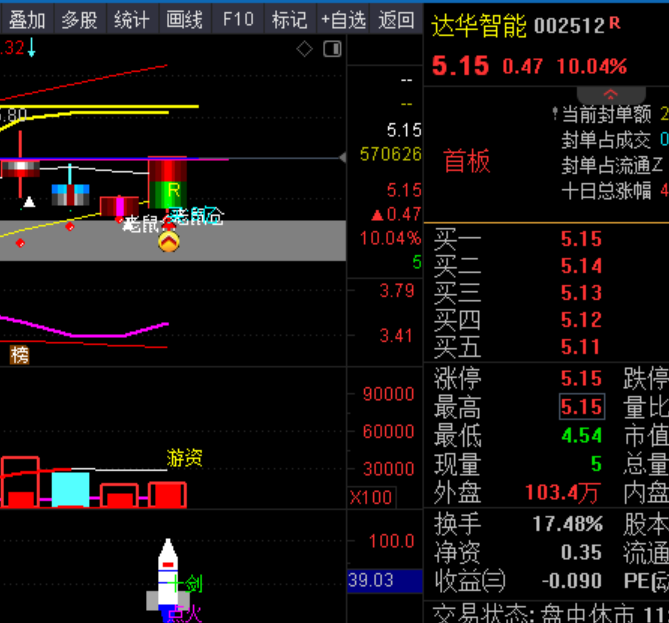Click the rocket 点火 signal icon

coord(168,578)
